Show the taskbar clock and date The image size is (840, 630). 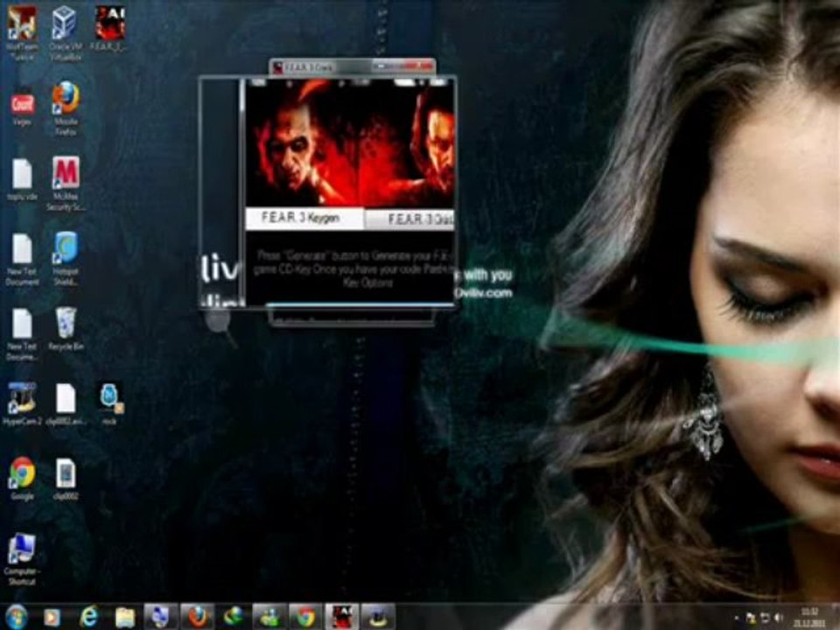point(810,617)
